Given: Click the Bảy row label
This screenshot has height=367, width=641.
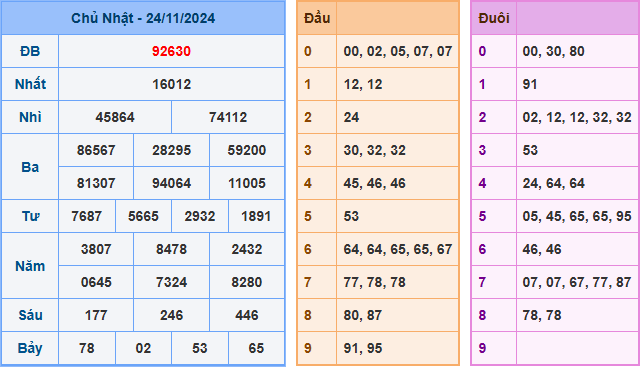Looking at the screenshot, I should [x=30, y=349].
